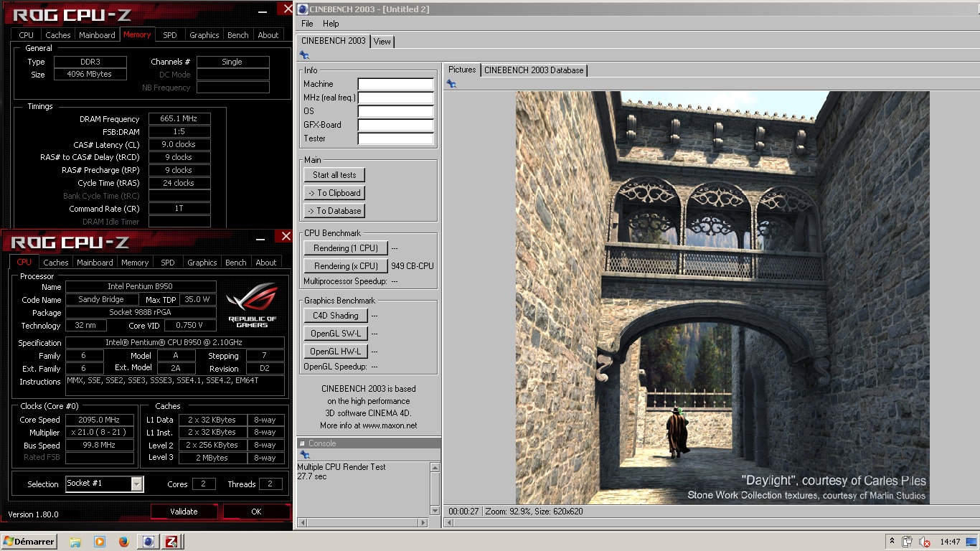Click the OS input field
This screenshot has height=551, width=980.
pos(396,111)
